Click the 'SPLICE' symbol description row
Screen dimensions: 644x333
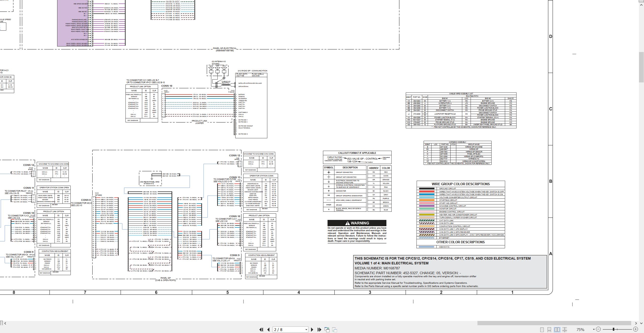[339, 205]
